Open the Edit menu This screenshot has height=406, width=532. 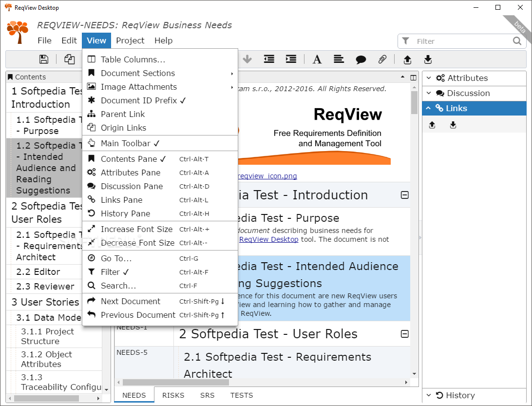(x=69, y=40)
